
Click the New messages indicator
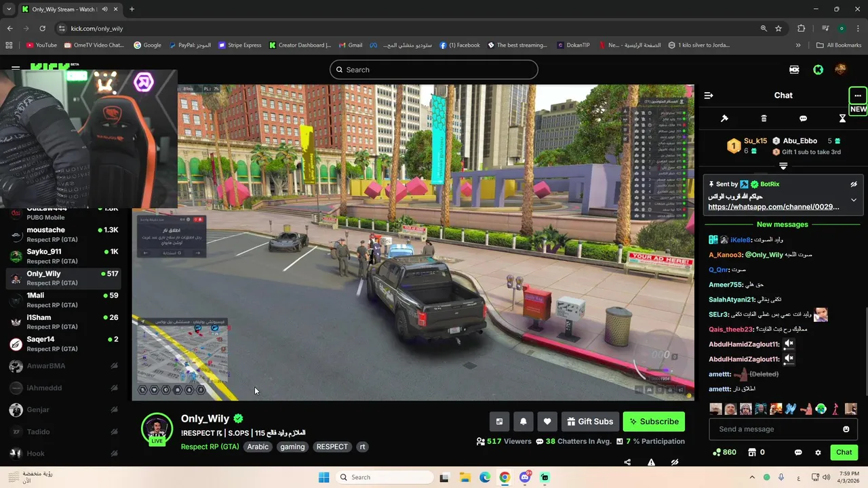(x=783, y=224)
